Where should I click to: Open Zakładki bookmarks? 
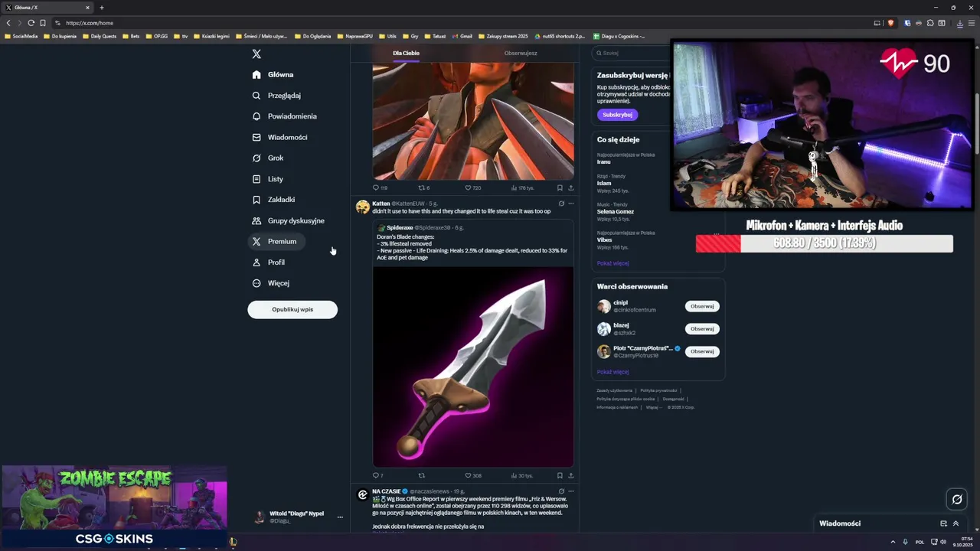click(x=273, y=200)
